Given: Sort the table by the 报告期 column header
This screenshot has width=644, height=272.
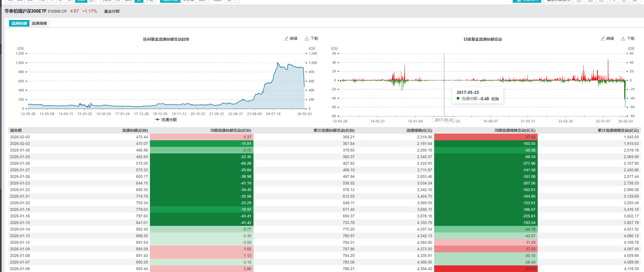Looking at the screenshot, I should tap(16, 130).
